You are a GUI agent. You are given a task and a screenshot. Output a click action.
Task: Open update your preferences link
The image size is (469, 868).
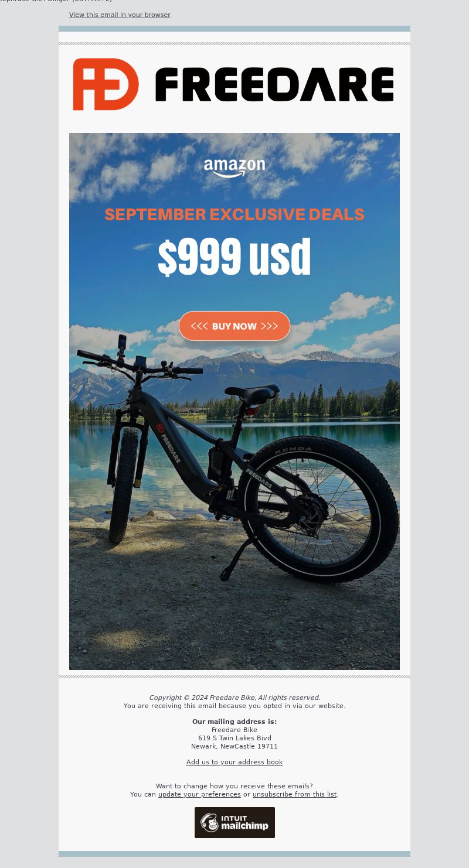tap(199, 794)
